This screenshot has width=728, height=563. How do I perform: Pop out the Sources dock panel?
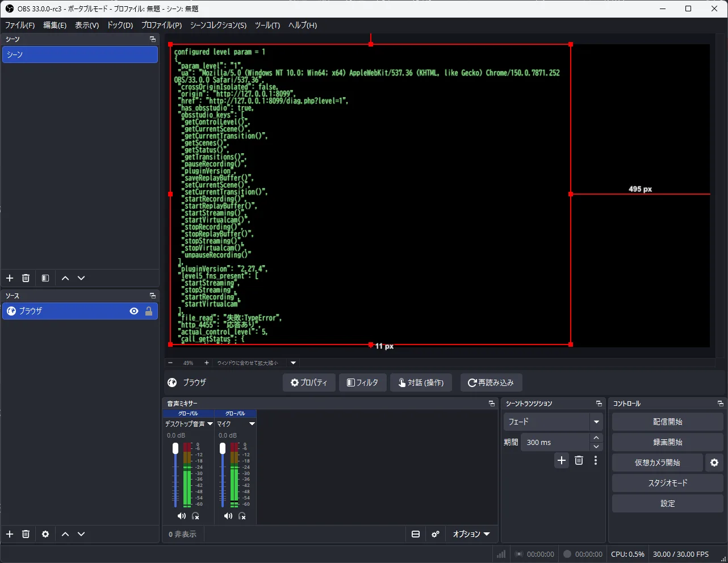pos(153,296)
